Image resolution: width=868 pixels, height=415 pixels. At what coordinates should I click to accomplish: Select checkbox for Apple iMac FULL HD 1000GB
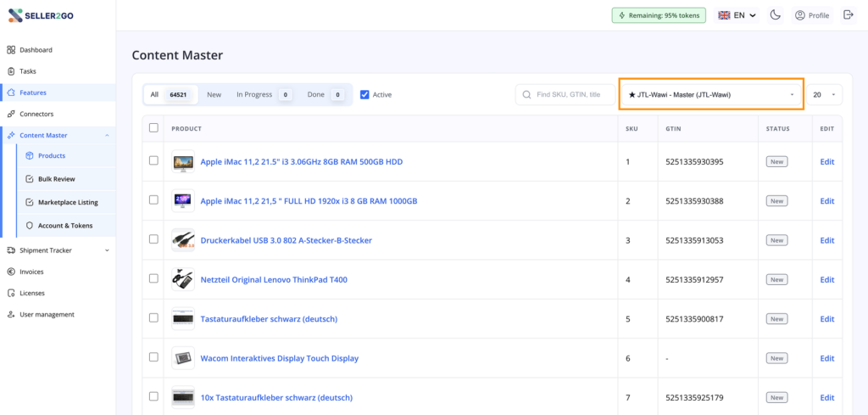click(154, 200)
